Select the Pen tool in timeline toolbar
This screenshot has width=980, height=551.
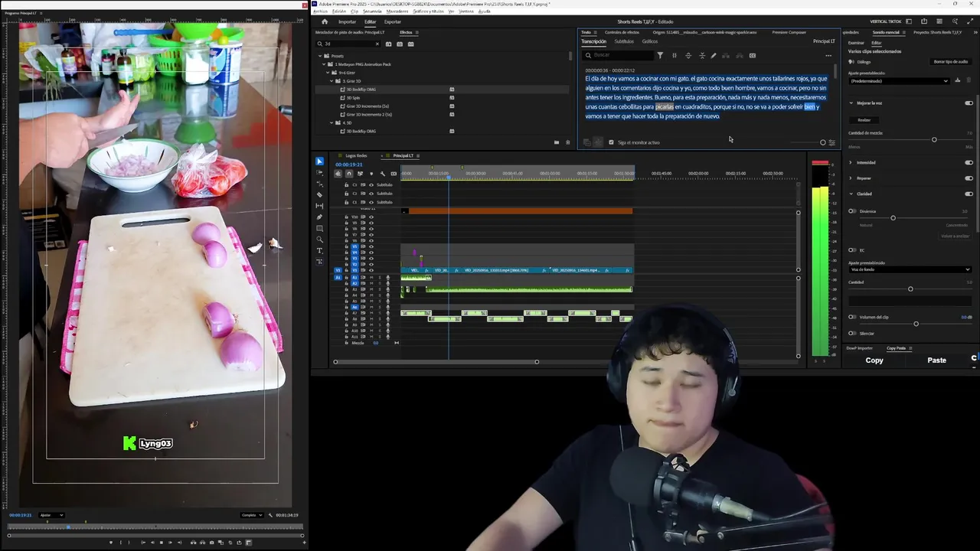pyautogui.click(x=319, y=217)
